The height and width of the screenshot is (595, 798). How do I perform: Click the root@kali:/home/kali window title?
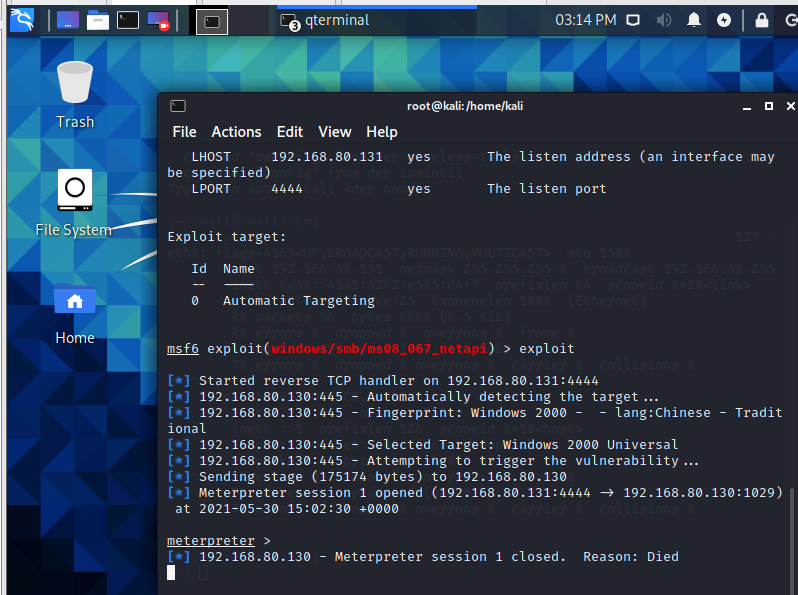click(x=465, y=106)
